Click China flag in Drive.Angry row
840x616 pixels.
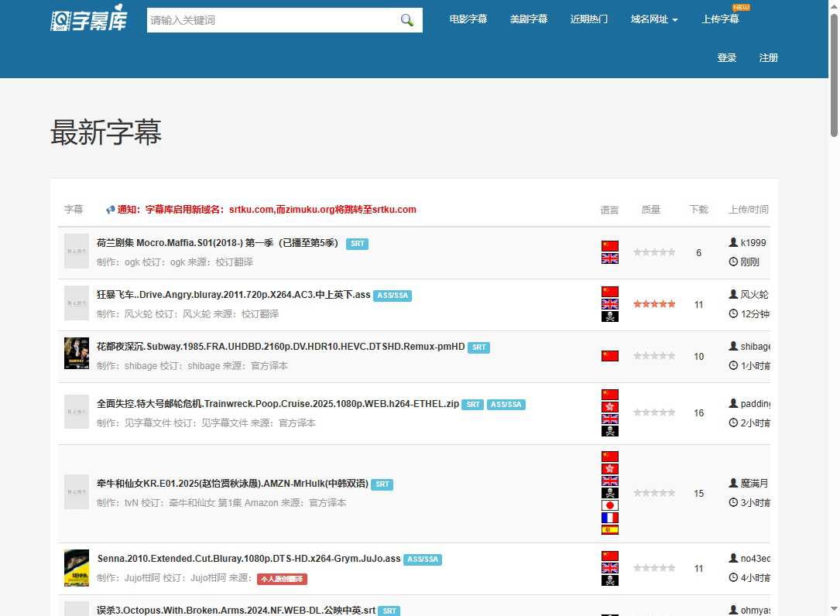(609, 292)
